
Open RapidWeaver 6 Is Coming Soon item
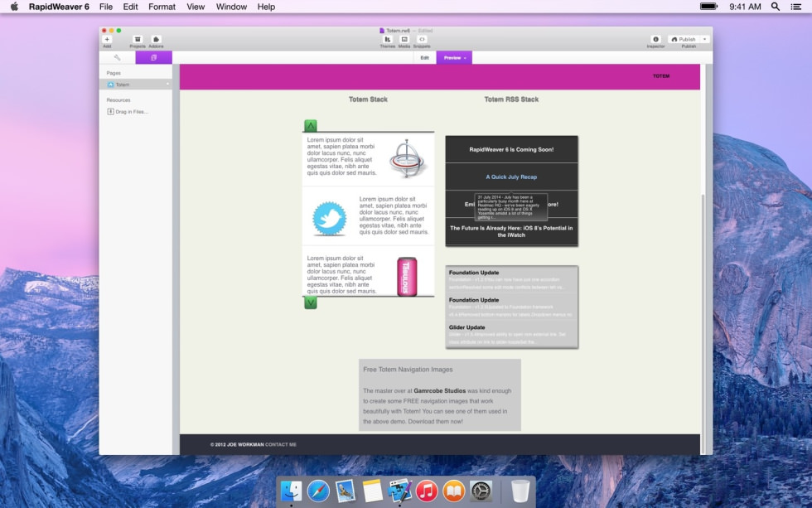pos(511,149)
